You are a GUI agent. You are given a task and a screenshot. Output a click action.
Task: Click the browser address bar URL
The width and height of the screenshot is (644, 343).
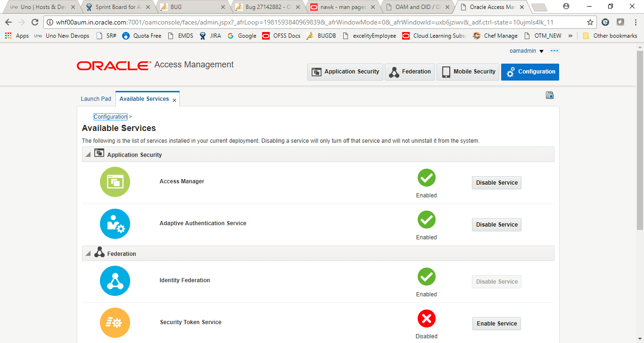coord(305,22)
